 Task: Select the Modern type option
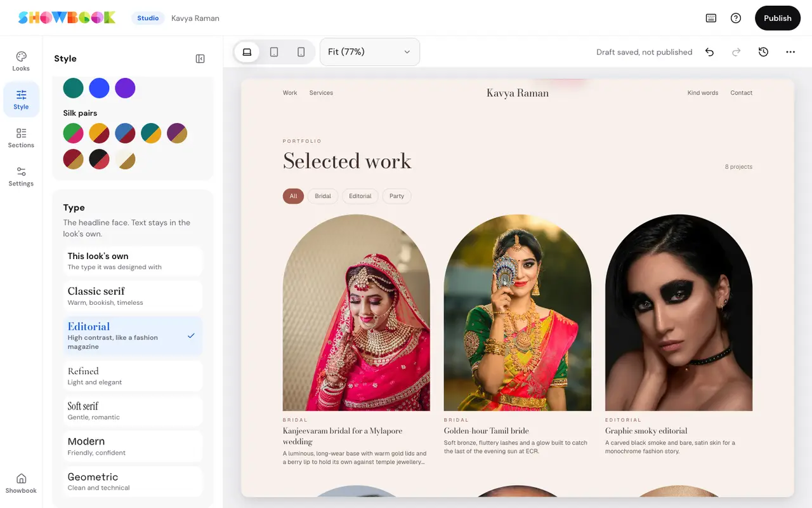tap(133, 446)
